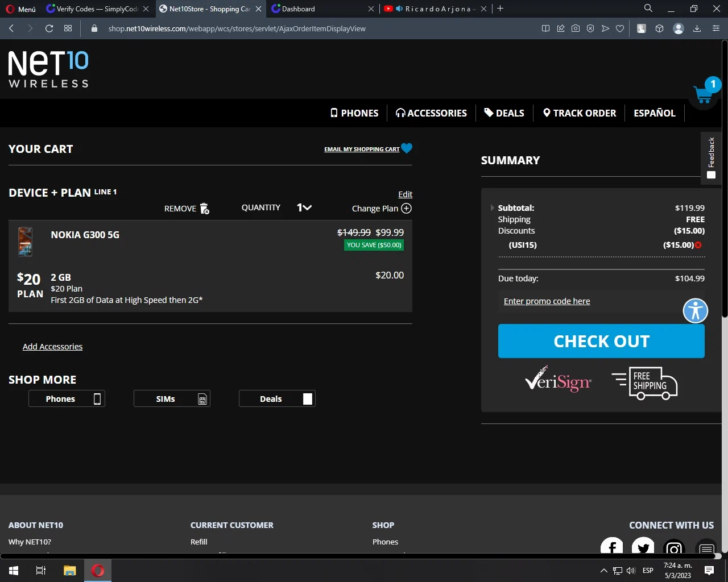Open the browser downloads icon
The image size is (728, 582).
(697, 28)
